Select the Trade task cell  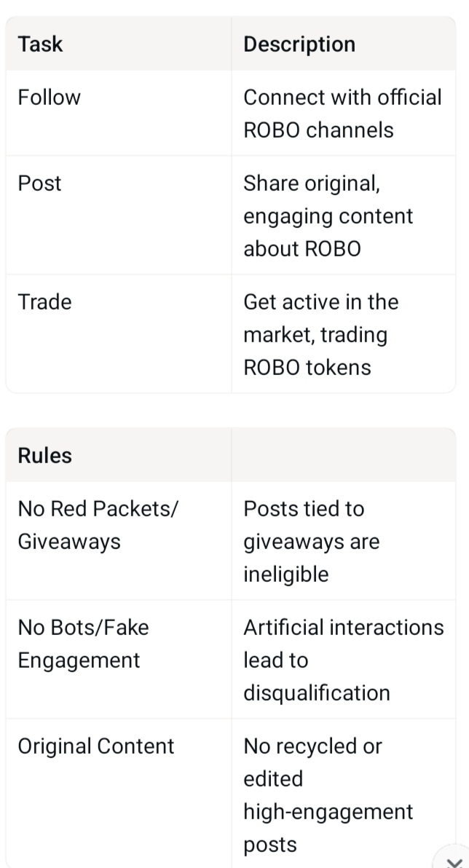coord(44,302)
